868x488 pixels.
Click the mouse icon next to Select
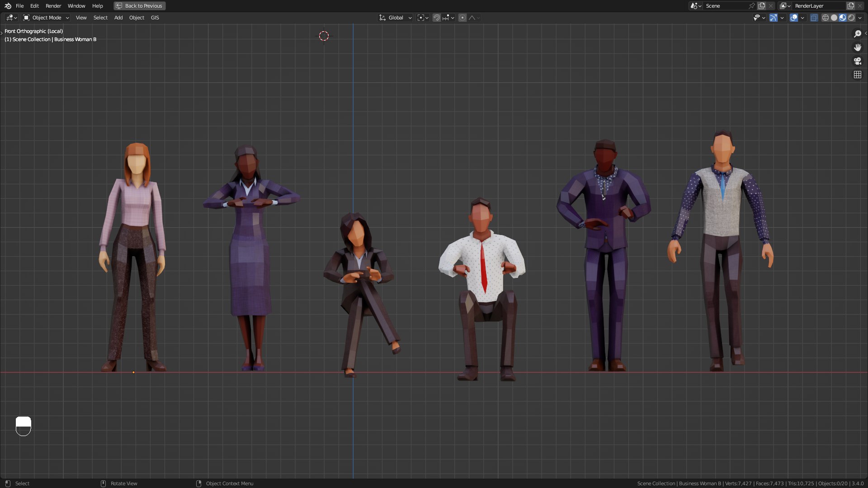pos(8,483)
